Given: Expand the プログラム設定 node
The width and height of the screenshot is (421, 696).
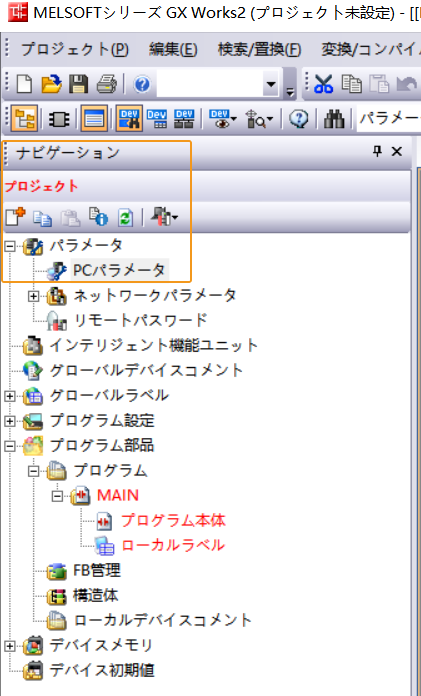Looking at the screenshot, I should [10, 421].
